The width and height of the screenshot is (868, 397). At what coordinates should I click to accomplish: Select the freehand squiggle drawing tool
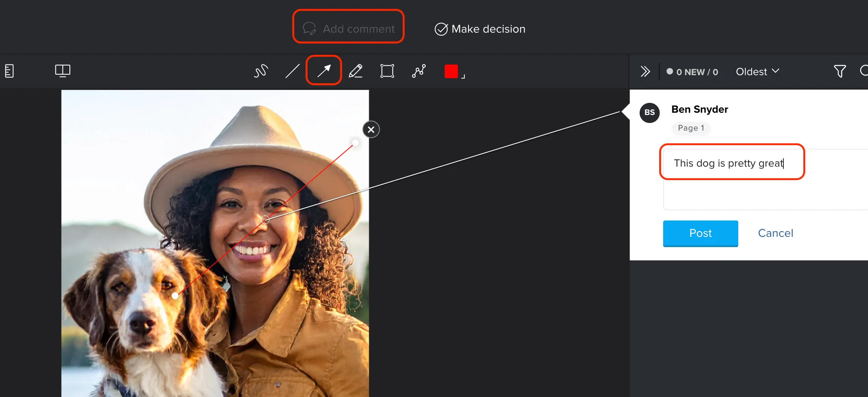click(x=261, y=71)
